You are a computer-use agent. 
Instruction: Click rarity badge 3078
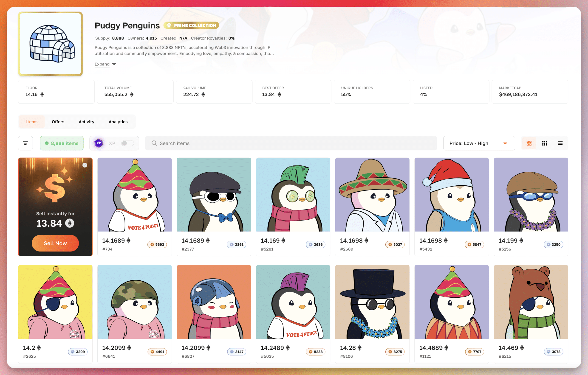pyautogui.click(x=554, y=352)
